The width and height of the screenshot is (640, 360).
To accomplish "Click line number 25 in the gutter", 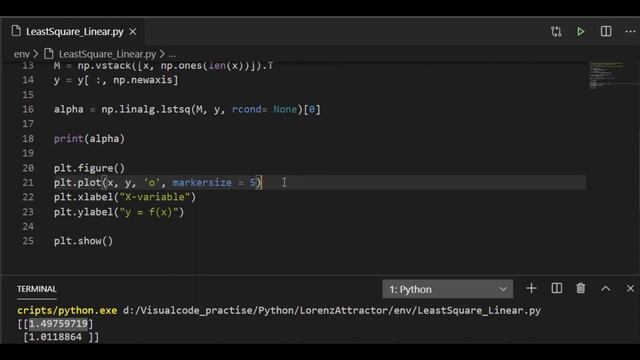I will (x=28, y=241).
